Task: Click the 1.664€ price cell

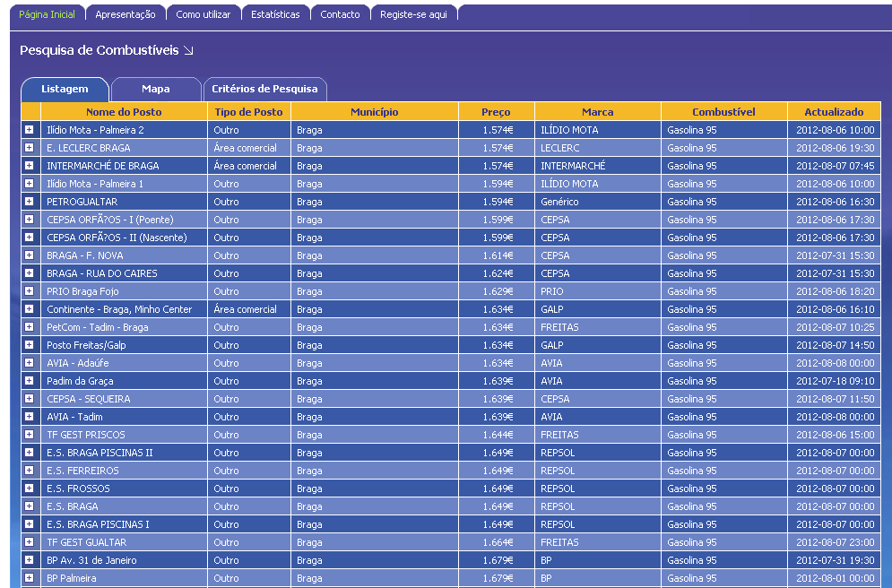Action: coord(498,542)
